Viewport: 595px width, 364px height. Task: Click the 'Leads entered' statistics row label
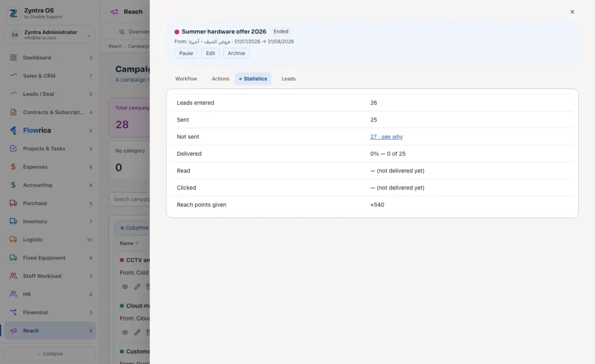pos(195,103)
